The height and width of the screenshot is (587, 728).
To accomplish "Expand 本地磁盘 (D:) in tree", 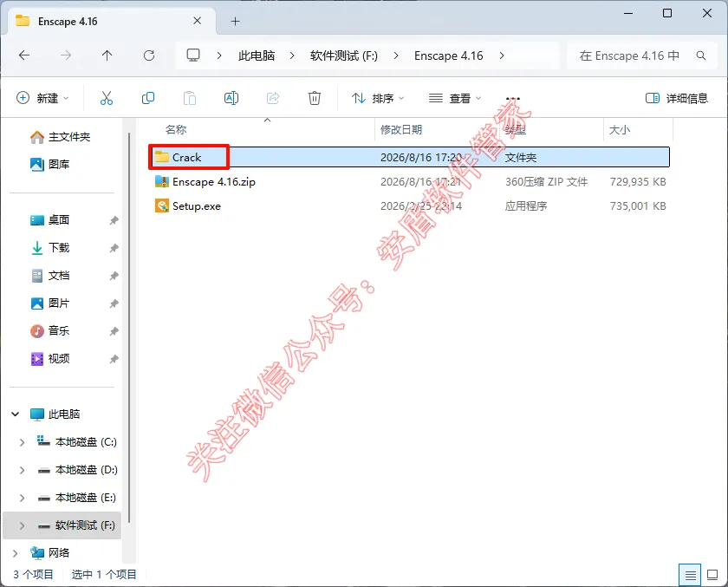I will (x=22, y=470).
